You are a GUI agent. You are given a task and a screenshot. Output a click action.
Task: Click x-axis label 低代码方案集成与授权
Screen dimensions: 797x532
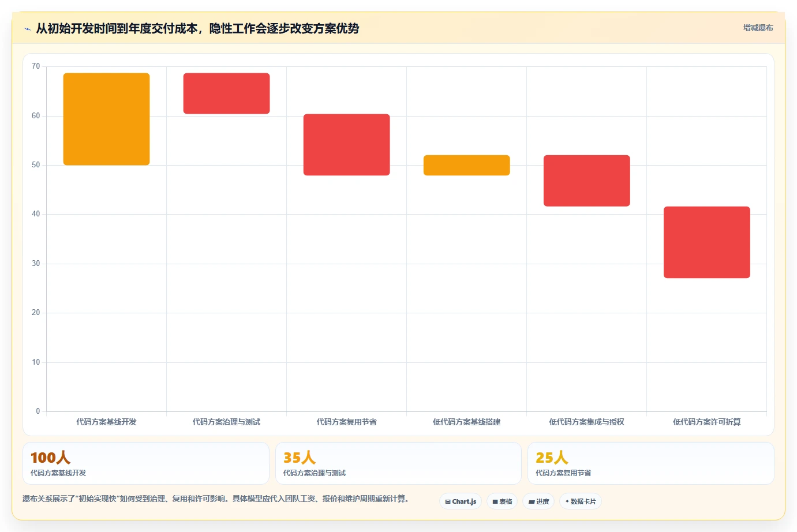tap(587, 422)
